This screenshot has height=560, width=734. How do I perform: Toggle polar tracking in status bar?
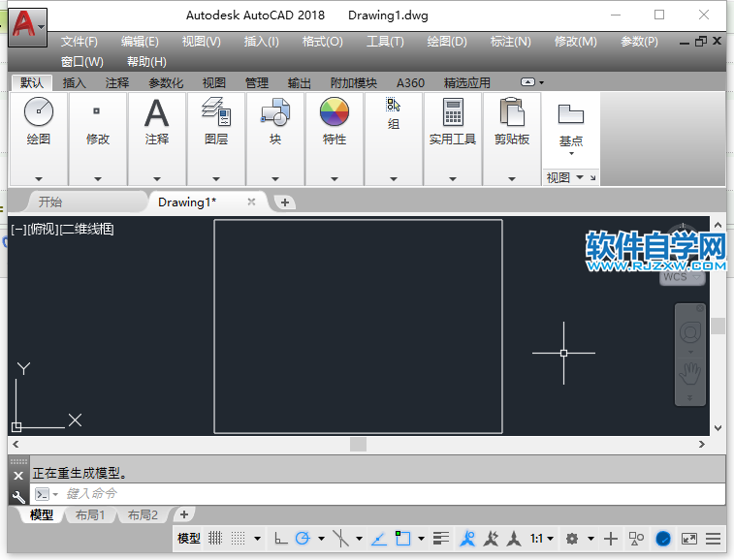[303, 539]
